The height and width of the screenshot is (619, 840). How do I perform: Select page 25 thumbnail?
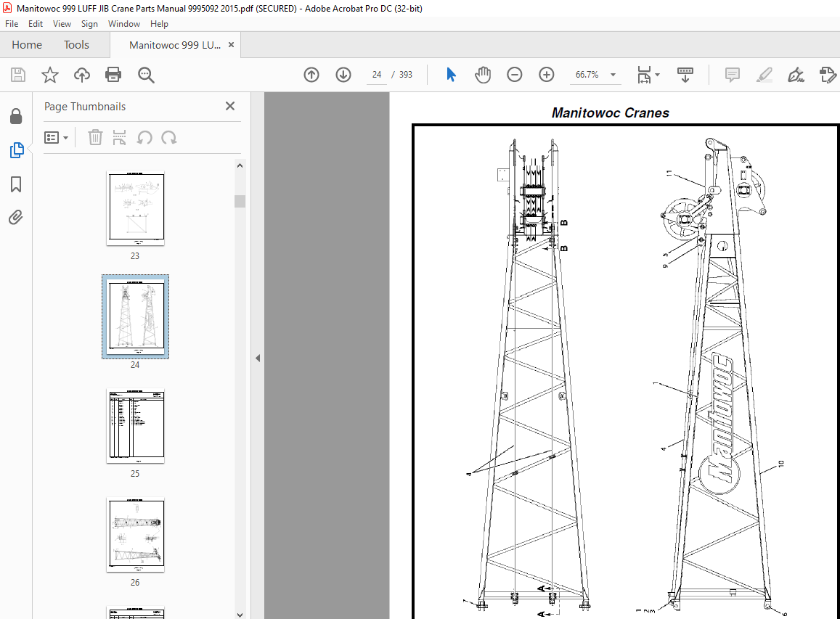(x=136, y=426)
